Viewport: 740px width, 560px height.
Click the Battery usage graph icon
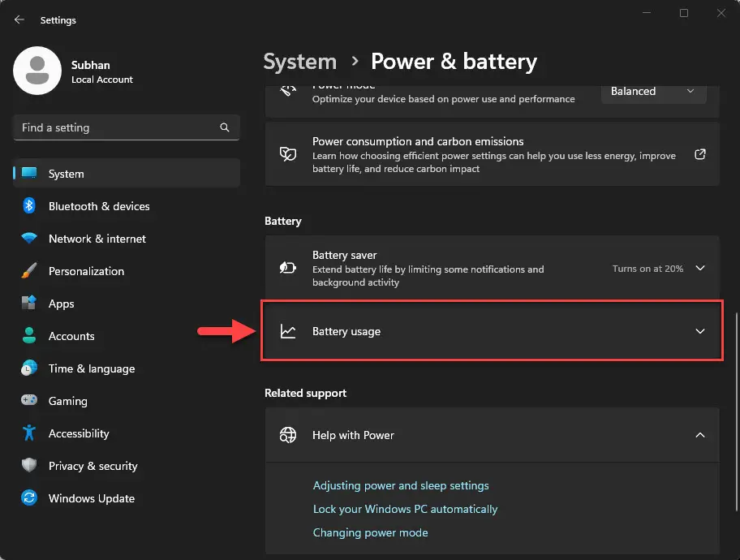click(x=288, y=331)
